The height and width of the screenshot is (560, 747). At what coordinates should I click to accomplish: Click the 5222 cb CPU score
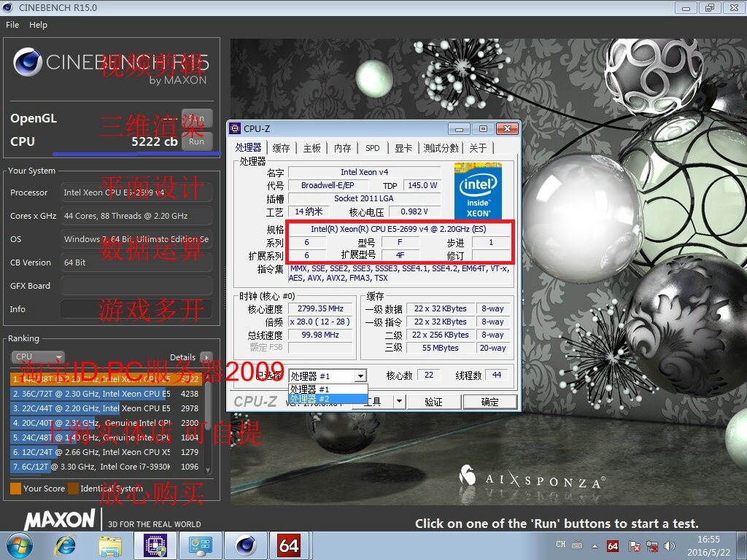point(155,141)
